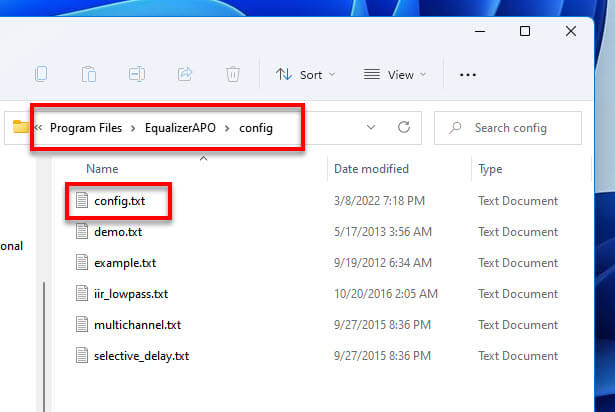Open the See more ellipsis menu
Screen dimensions: 615x412
point(468,75)
